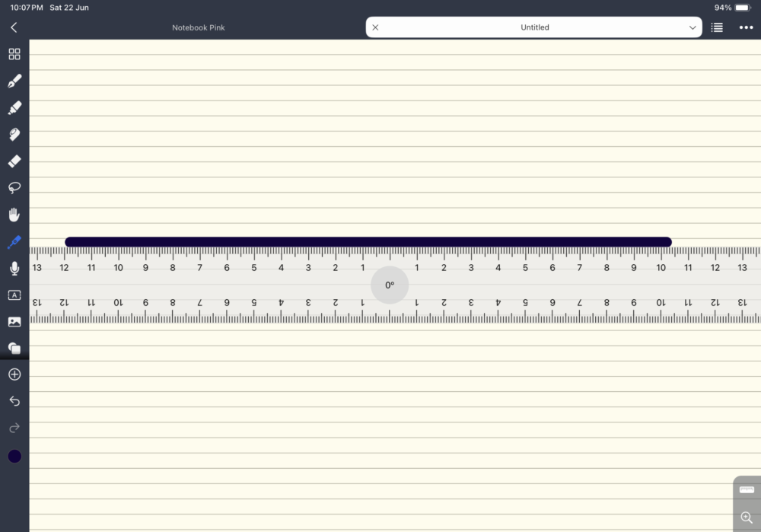This screenshot has width=761, height=532.
Task: Tap the Notebook Pink title
Action: (x=198, y=27)
